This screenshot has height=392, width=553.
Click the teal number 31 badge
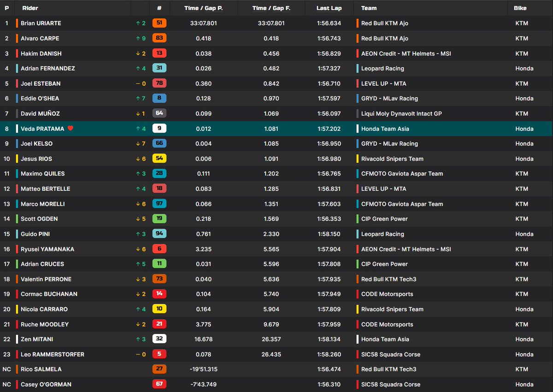159,68
